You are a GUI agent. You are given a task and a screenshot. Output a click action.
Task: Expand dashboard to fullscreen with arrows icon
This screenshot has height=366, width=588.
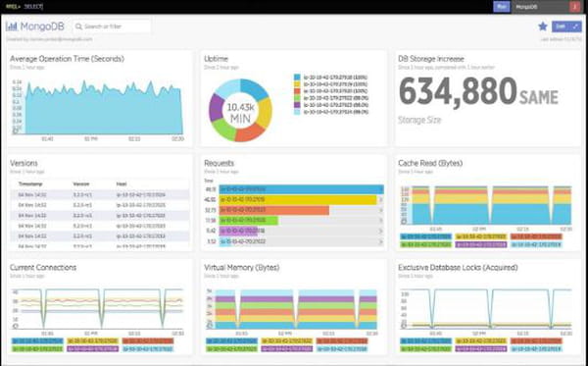(x=576, y=26)
